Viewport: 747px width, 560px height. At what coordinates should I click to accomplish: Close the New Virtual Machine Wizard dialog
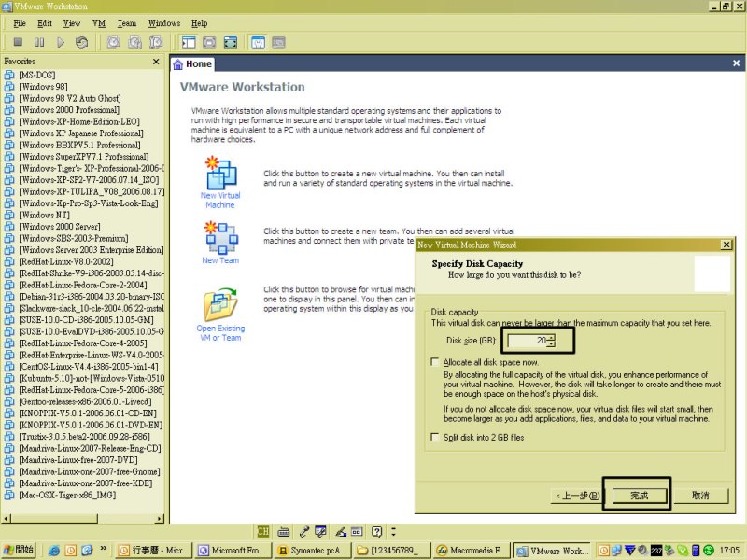coord(726,245)
